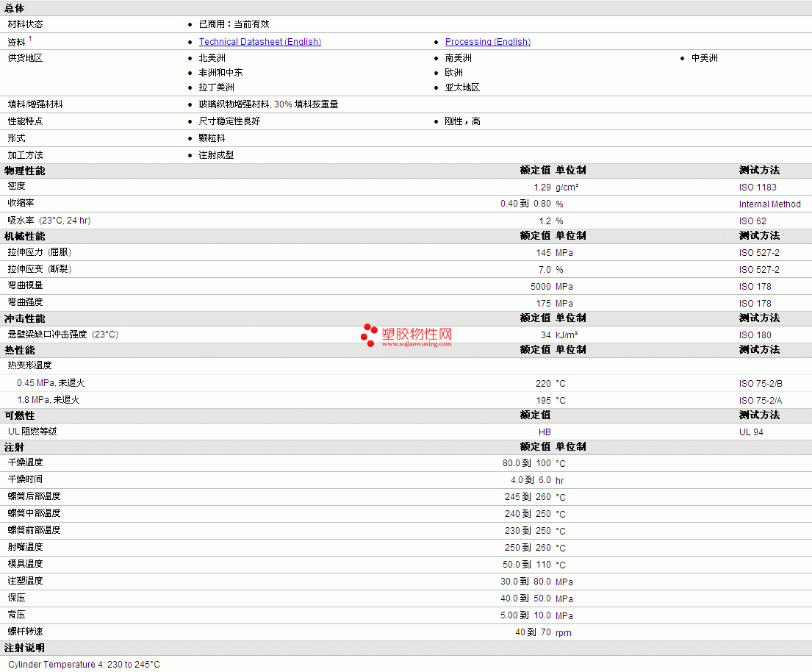Screen dimensions: 812x672
Task: Click the ISO 1183 test method cell
Action: [758, 187]
